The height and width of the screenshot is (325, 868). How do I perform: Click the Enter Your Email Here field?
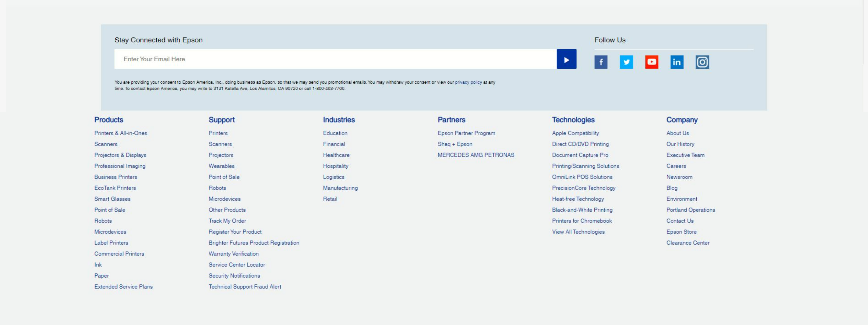335,59
